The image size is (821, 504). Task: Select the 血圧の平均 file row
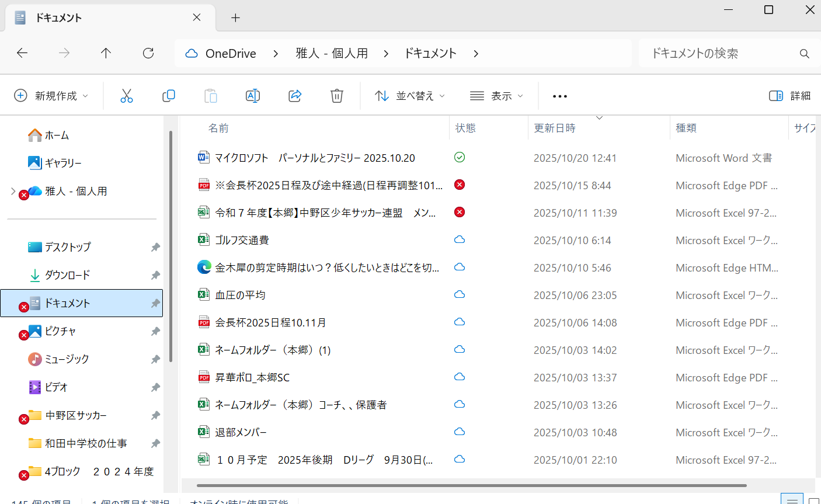pyautogui.click(x=496, y=295)
